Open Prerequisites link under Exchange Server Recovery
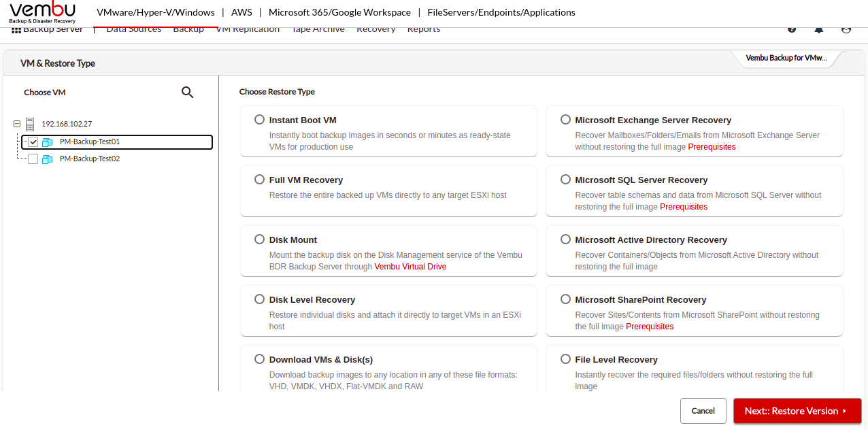The width and height of the screenshot is (868, 430). coord(712,147)
